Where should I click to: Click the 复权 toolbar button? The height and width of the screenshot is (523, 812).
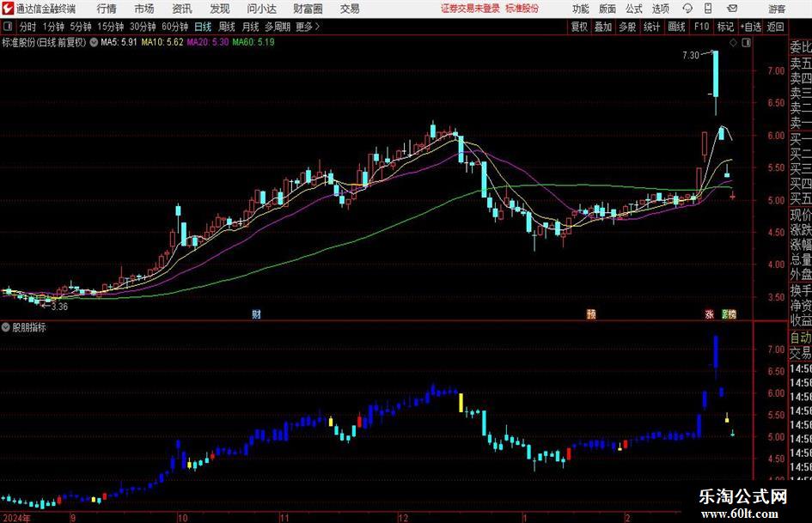click(x=579, y=27)
